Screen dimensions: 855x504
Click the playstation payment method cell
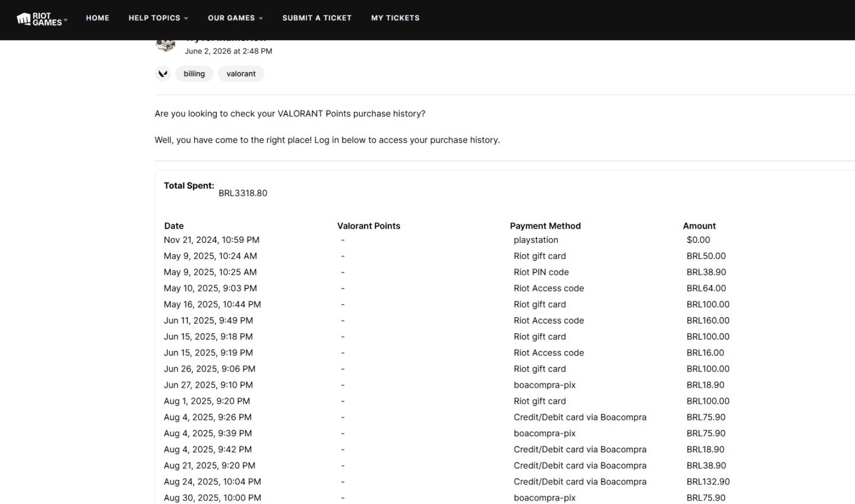coord(536,240)
